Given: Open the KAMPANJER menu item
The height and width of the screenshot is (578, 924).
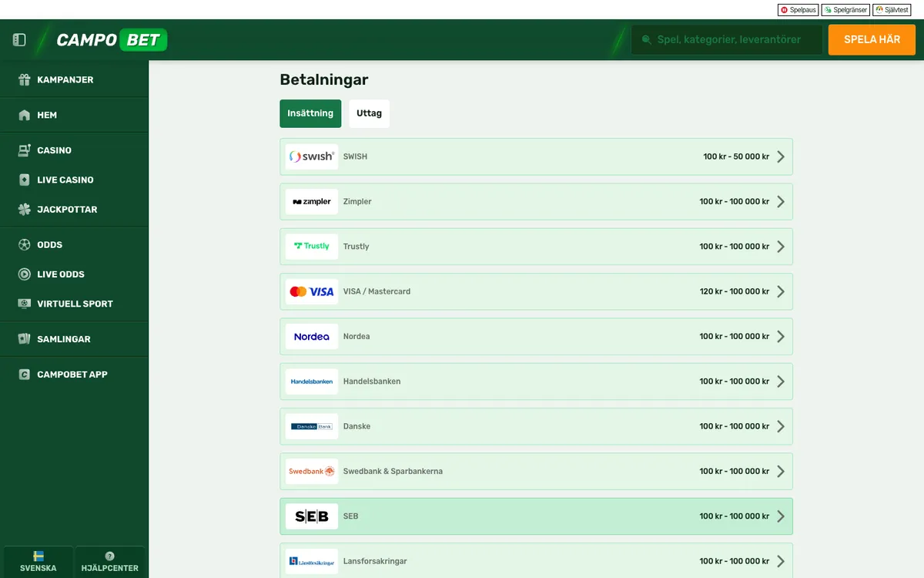Looking at the screenshot, I should pyautogui.click(x=74, y=79).
